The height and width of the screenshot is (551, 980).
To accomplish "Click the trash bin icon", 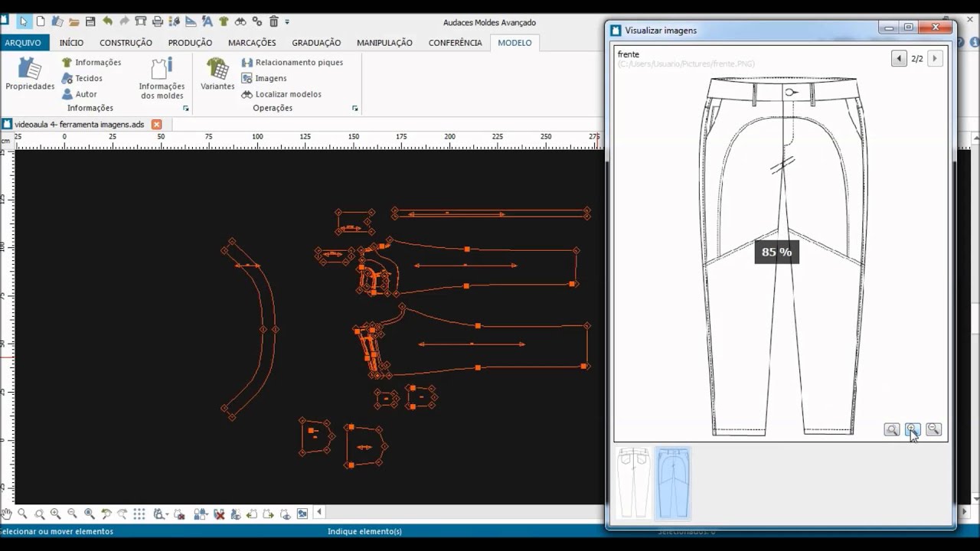I will coord(273,21).
